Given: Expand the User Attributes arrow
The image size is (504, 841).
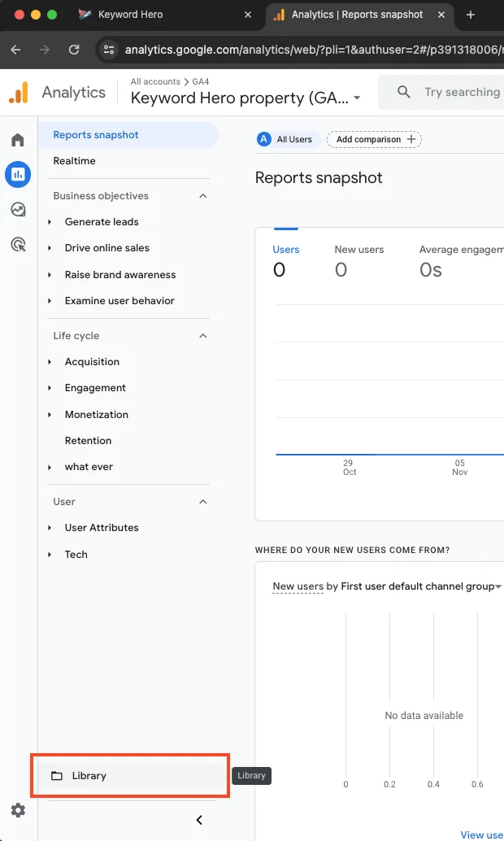Looking at the screenshot, I should coord(50,528).
